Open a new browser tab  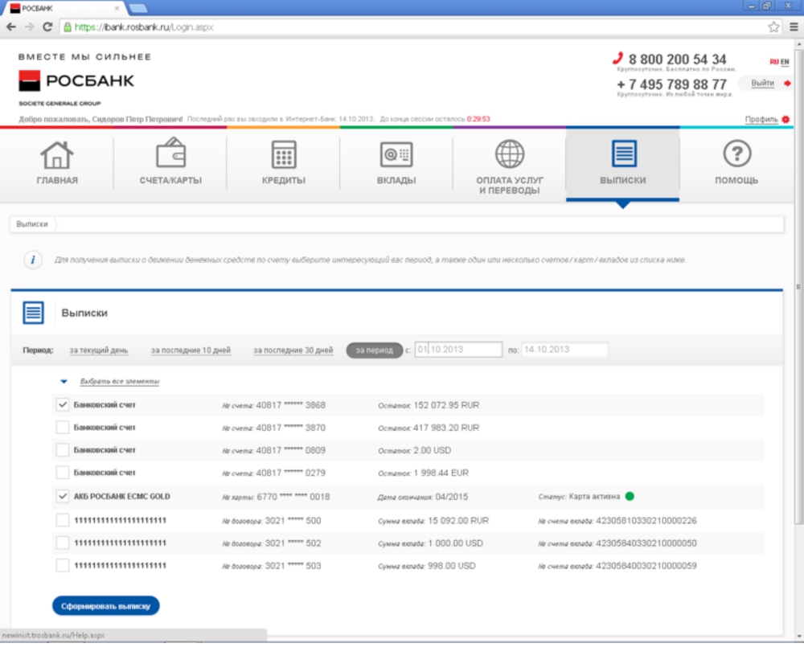coord(137,8)
